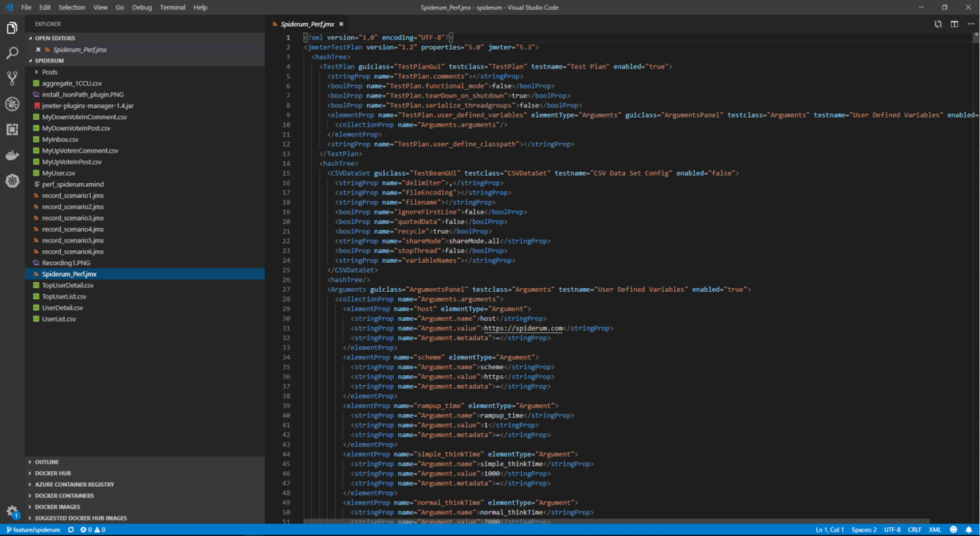Screen dimensions: 980x536
Task: Open record_scenario4.jmx file
Action: tap(144, 229)
